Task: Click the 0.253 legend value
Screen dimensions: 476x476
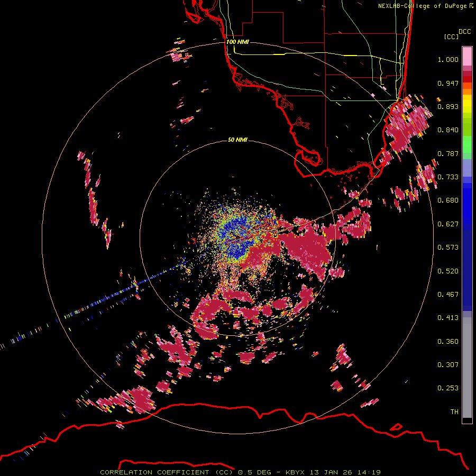Action: (448, 388)
